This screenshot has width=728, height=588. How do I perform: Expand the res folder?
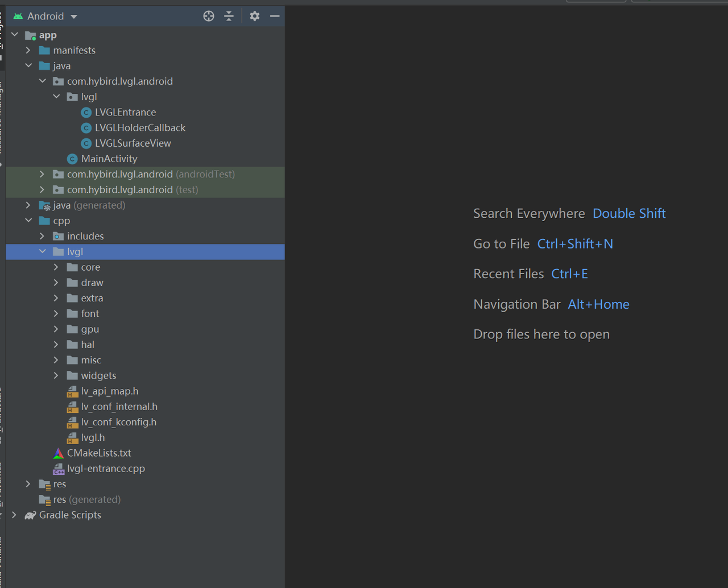tap(28, 484)
